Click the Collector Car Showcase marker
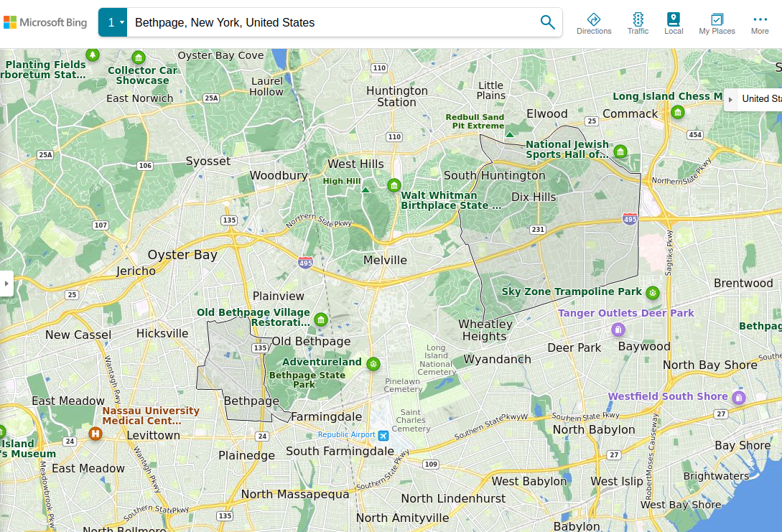 pyautogui.click(x=139, y=57)
